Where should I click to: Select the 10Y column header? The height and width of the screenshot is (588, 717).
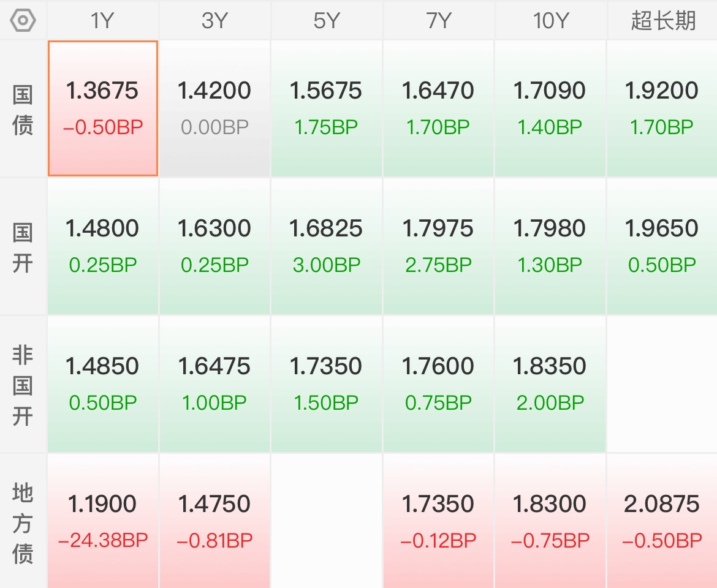[x=550, y=21]
